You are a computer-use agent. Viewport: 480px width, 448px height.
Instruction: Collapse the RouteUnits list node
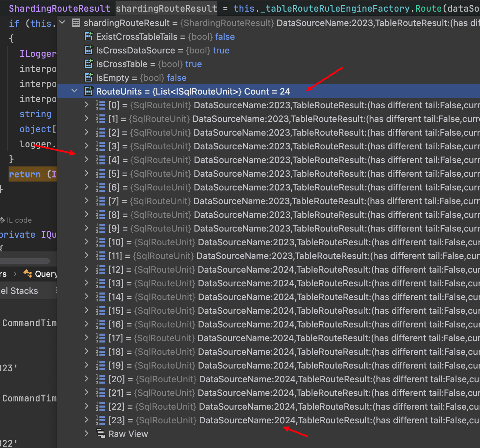coord(74,91)
